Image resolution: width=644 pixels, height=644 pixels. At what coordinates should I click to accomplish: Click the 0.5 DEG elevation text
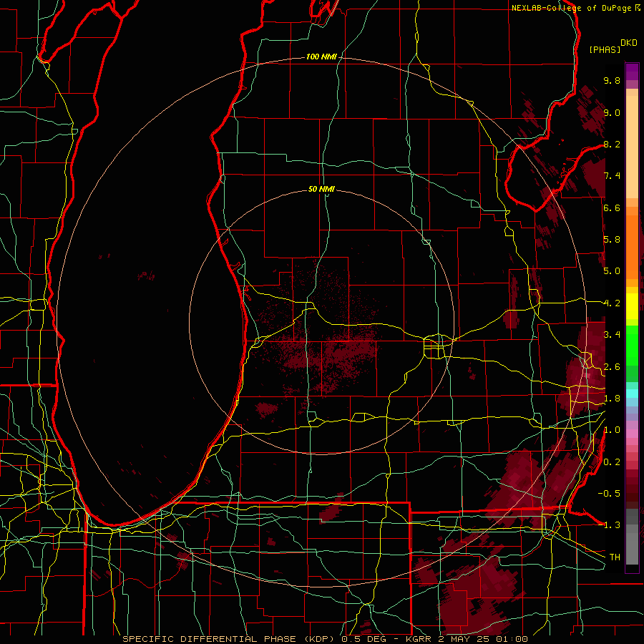point(363,639)
